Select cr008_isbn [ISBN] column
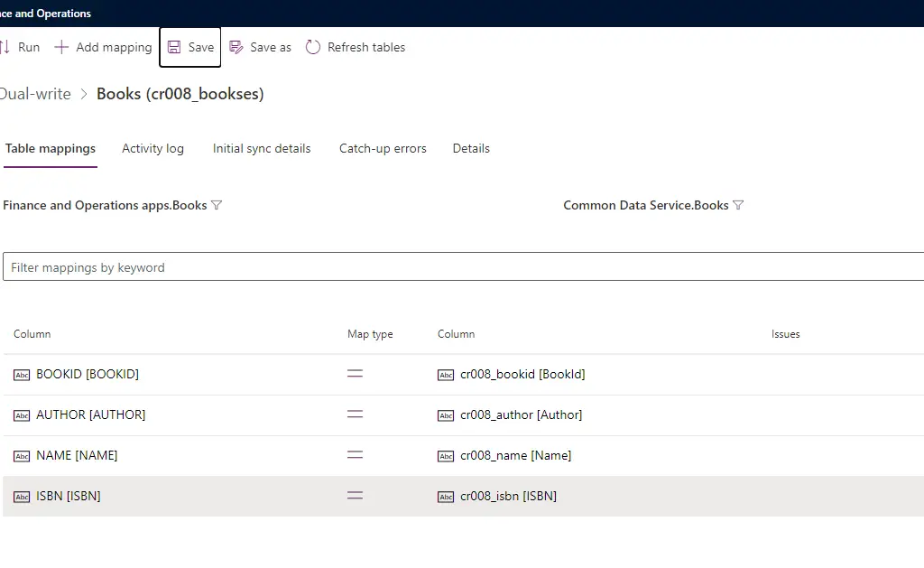This screenshot has width=924, height=568. click(509, 496)
